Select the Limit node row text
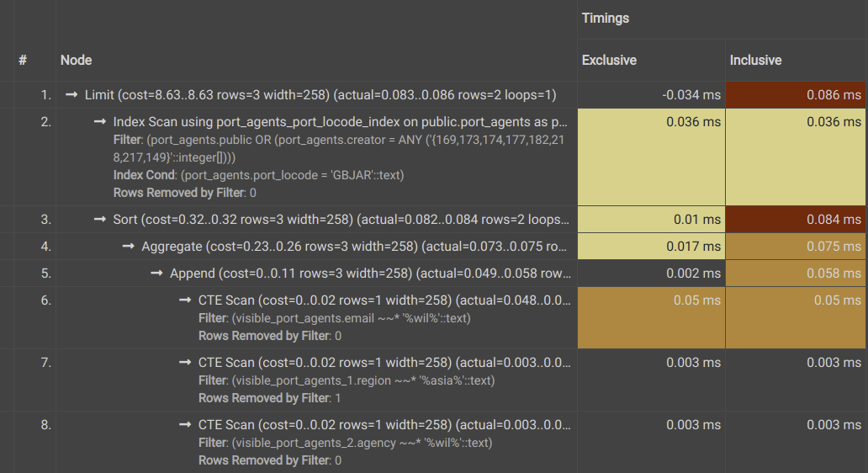Screen dimensions: 868x473 pyautogui.click(x=320, y=95)
